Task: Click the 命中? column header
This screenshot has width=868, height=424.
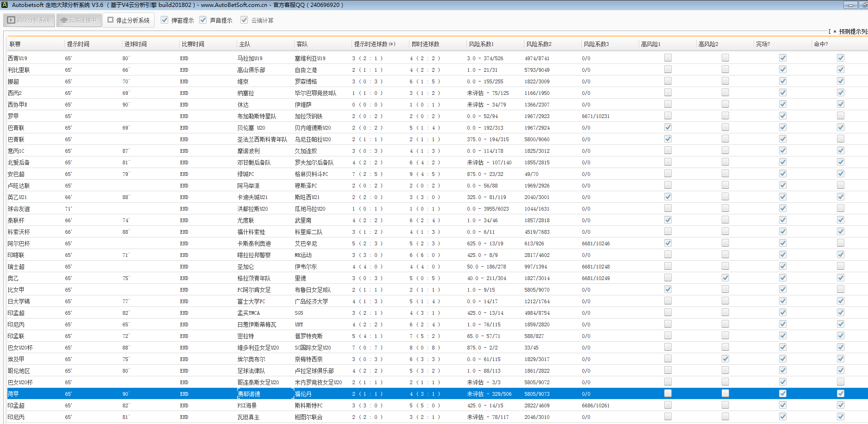Action: pos(820,44)
